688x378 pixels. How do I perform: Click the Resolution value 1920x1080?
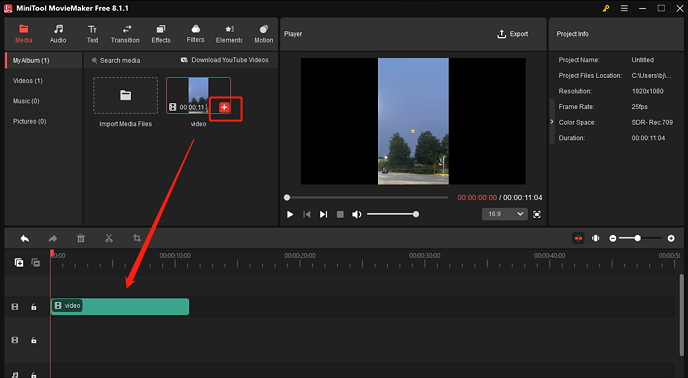tap(647, 91)
